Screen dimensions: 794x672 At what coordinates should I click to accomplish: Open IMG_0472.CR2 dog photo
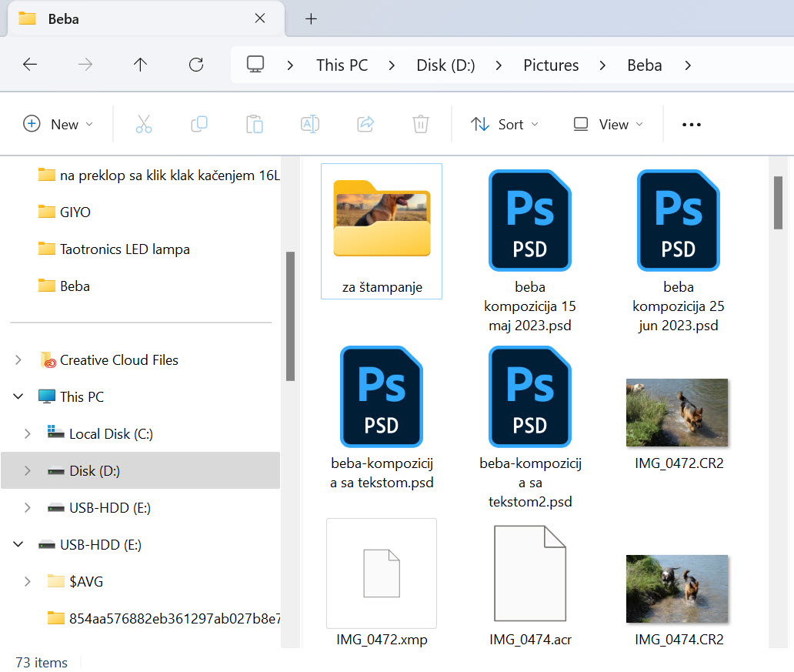pyautogui.click(x=676, y=413)
